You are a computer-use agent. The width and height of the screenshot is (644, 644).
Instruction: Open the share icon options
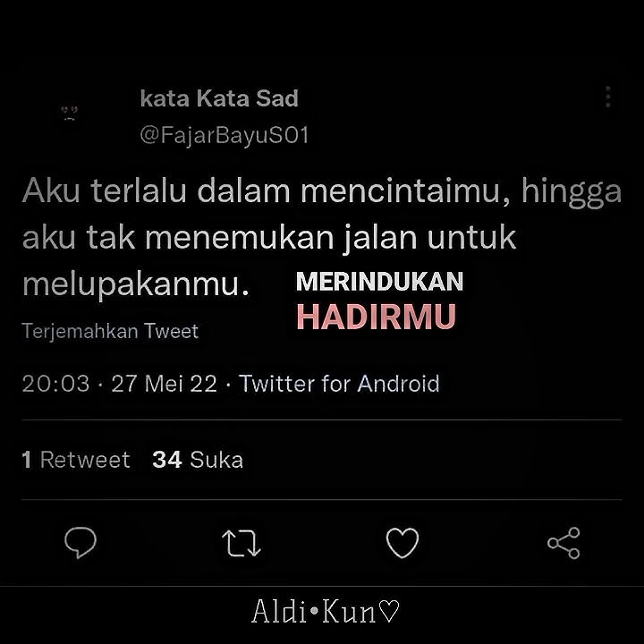tap(563, 543)
